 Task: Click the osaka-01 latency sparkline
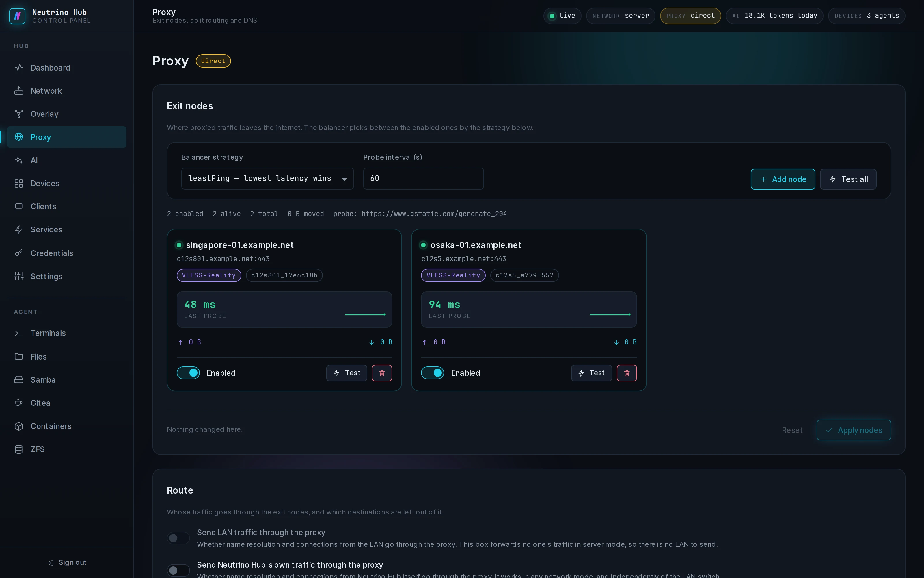tap(610, 314)
